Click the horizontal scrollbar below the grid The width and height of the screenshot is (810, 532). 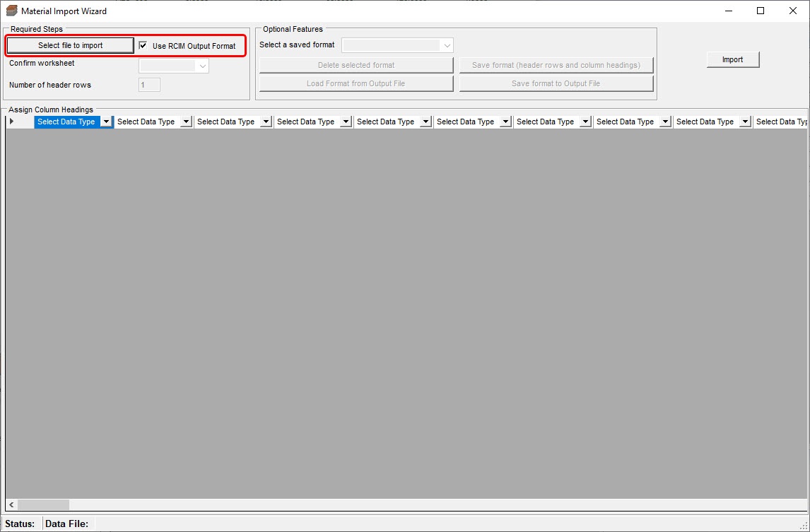(x=42, y=504)
